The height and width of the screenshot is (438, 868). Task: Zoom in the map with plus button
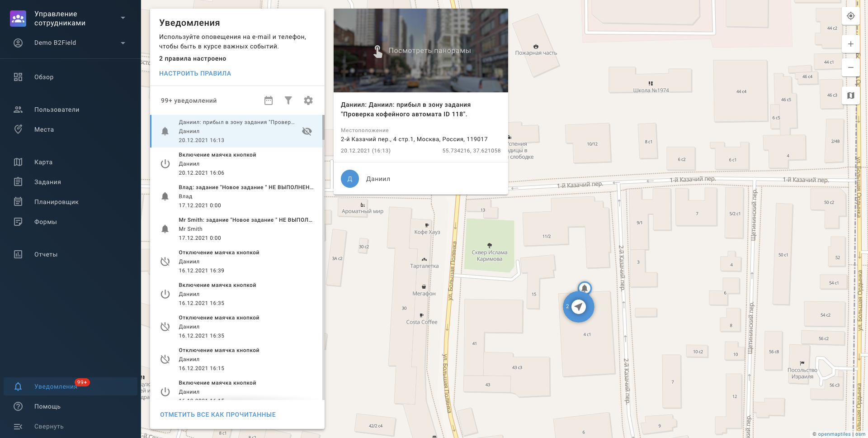(851, 44)
